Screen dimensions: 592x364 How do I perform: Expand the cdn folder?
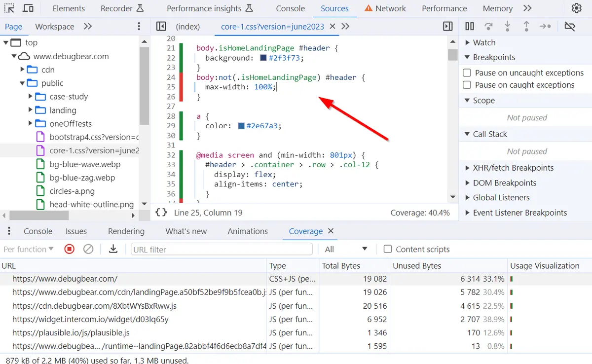click(x=22, y=70)
